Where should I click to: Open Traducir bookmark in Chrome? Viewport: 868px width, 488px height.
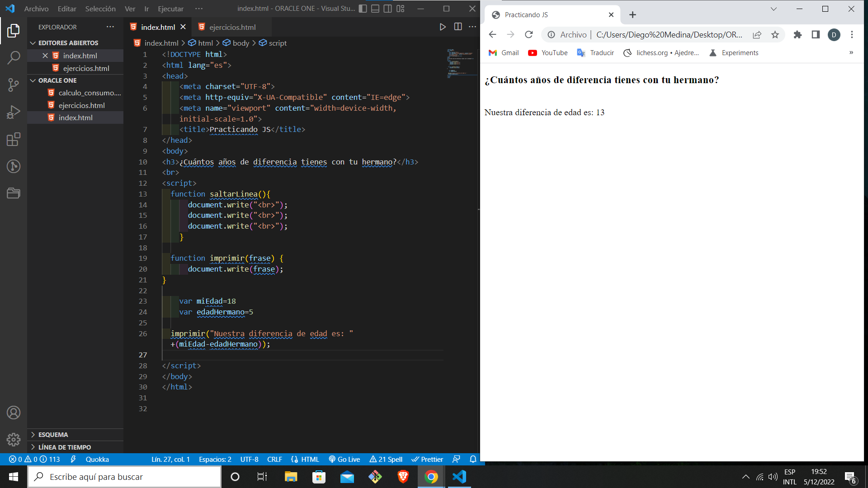595,53
